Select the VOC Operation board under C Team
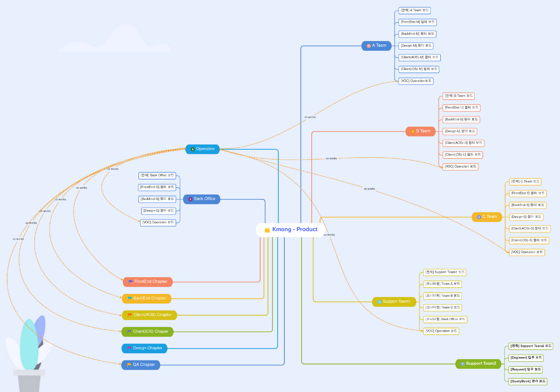Screen dimensions: 560x392 527,252
